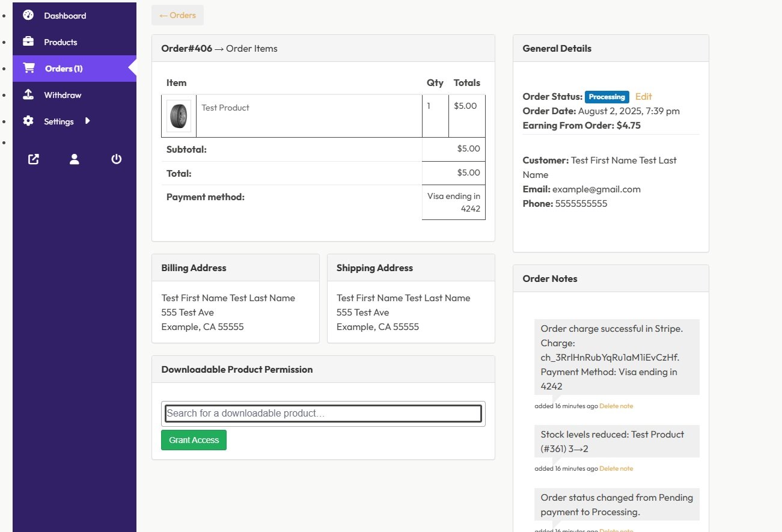Go back using the ← Orders button

point(177,16)
